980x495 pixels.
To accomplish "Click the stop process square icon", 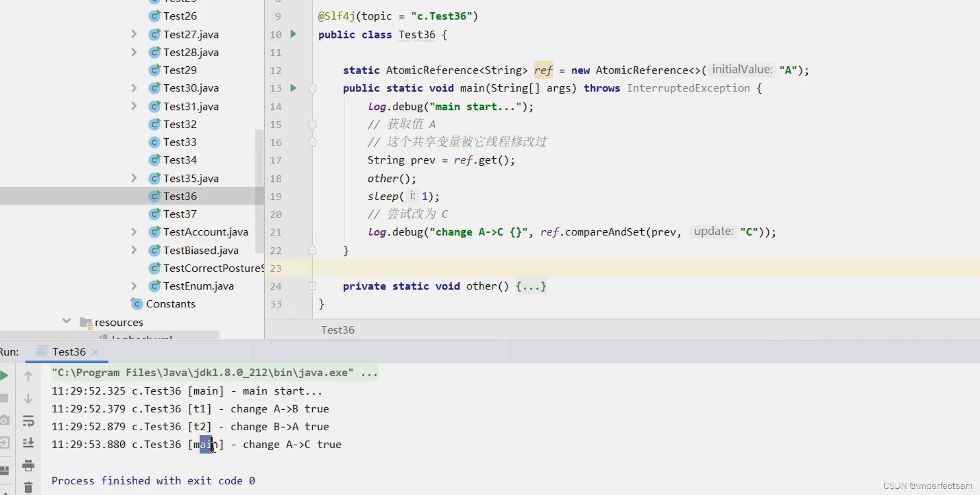I will coord(4,398).
